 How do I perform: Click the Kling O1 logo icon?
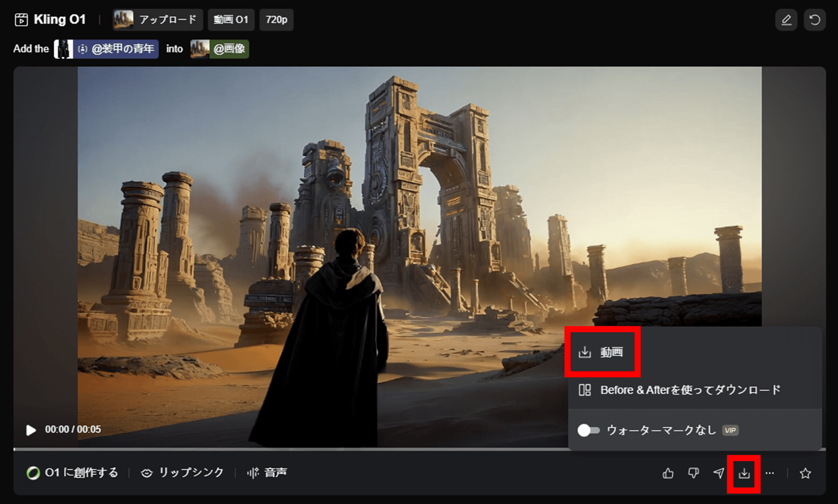pos(21,20)
